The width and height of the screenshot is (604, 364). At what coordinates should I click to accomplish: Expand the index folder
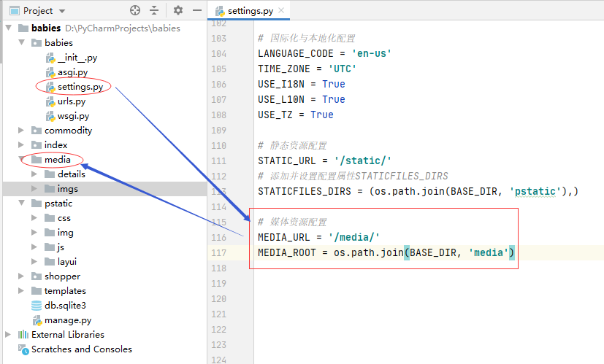(x=21, y=145)
